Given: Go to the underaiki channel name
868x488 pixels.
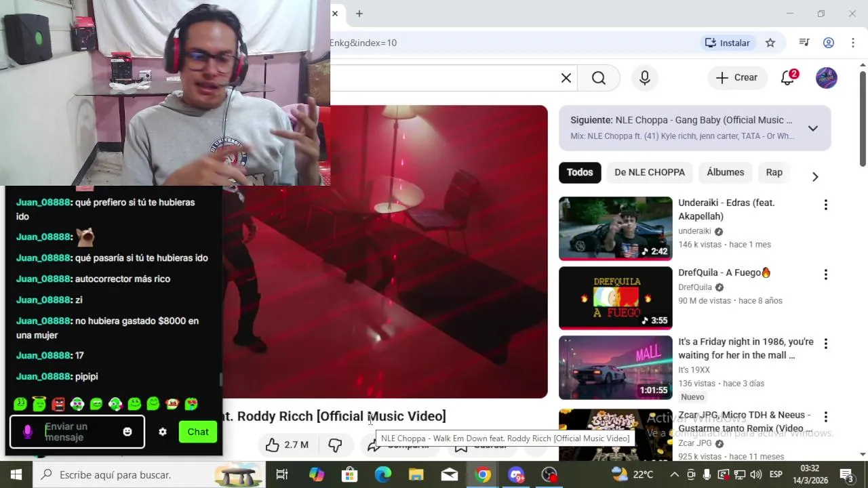Looking at the screenshot, I should tap(694, 231).
